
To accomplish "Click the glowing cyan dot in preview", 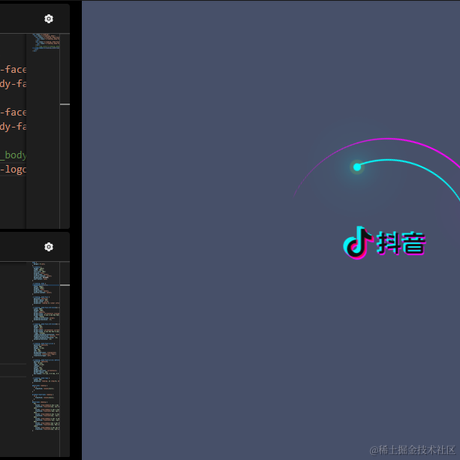I will pos(357,167).
